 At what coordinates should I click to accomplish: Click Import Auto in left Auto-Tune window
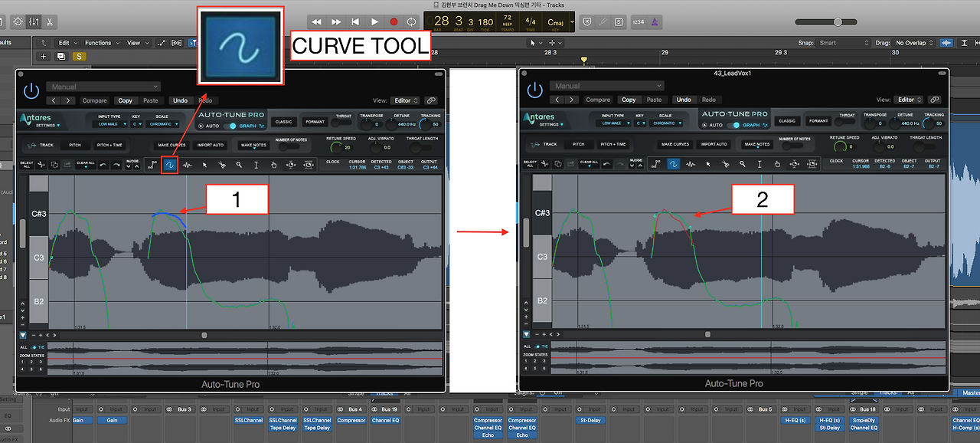[211, 144]
